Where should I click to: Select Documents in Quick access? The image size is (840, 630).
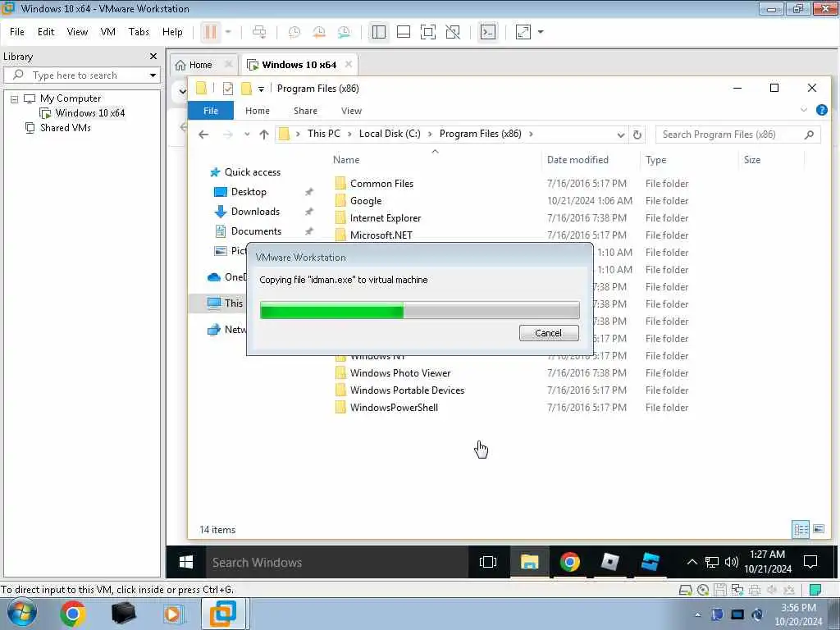pyautogui.click(x=256, y=231)
